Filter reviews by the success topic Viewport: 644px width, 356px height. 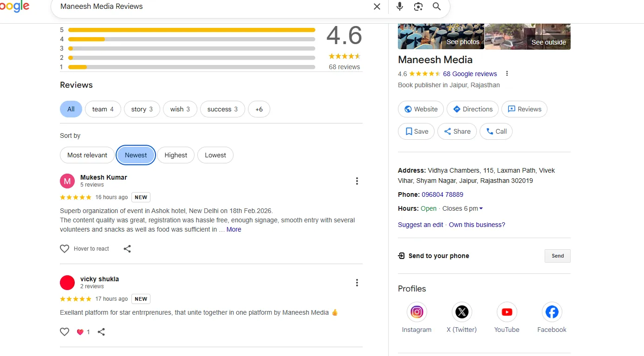[x=222, y=109]
